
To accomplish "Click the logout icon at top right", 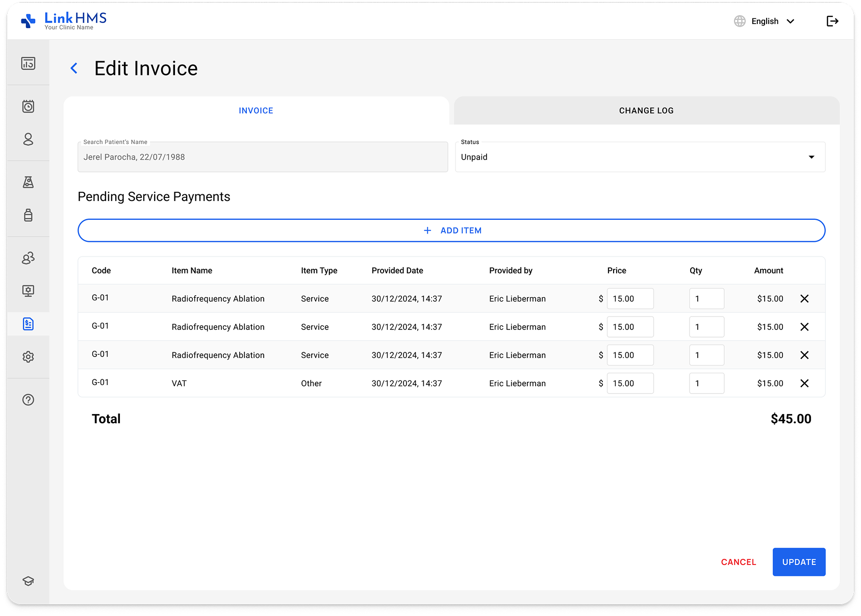I will click(832, 21).
